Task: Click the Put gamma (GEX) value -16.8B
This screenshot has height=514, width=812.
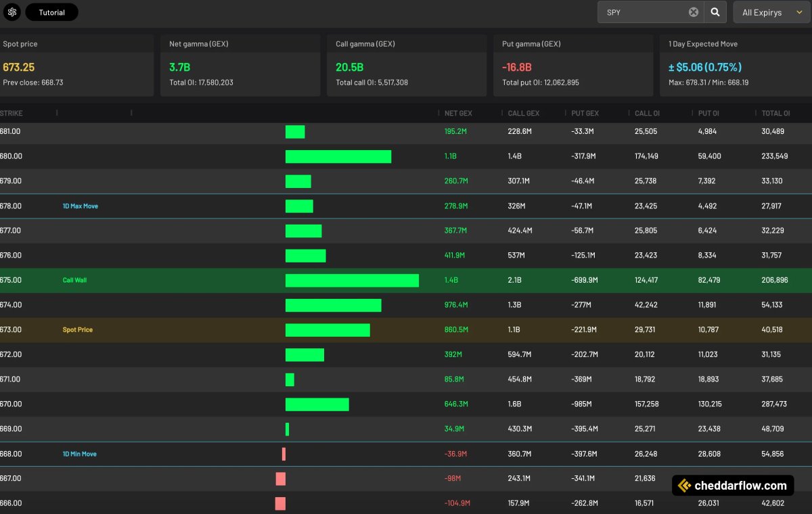Action: 518,67
